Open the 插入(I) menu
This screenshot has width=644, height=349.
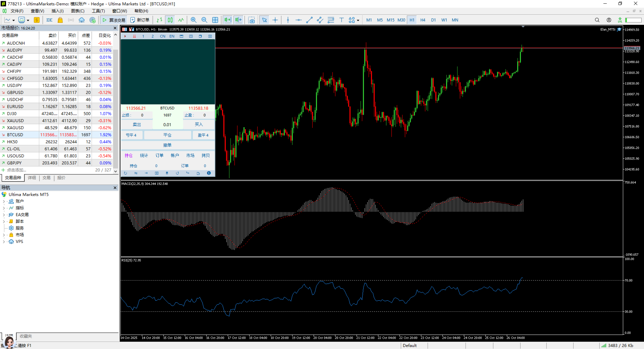tap(57, 11)
